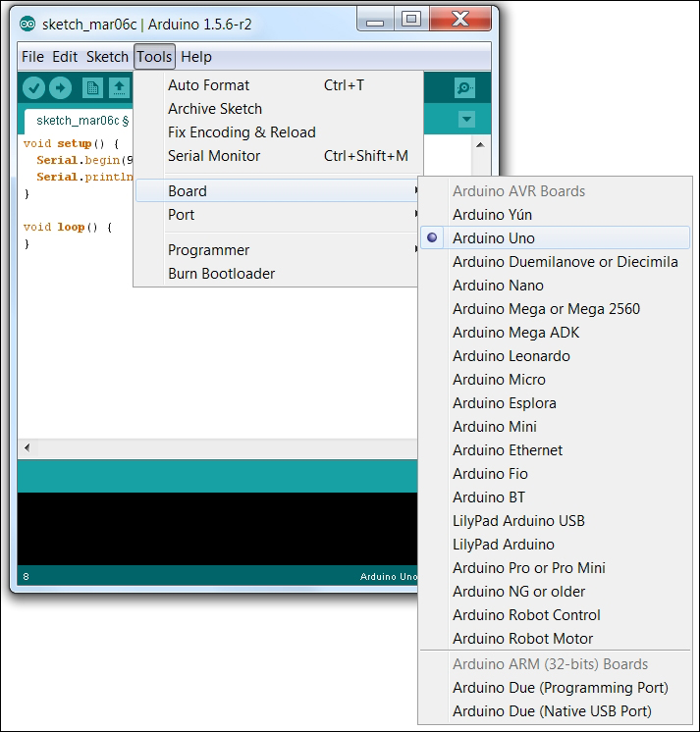Select Burn Bootloader menu entry

pyautogui.click(x=277, y=274)
